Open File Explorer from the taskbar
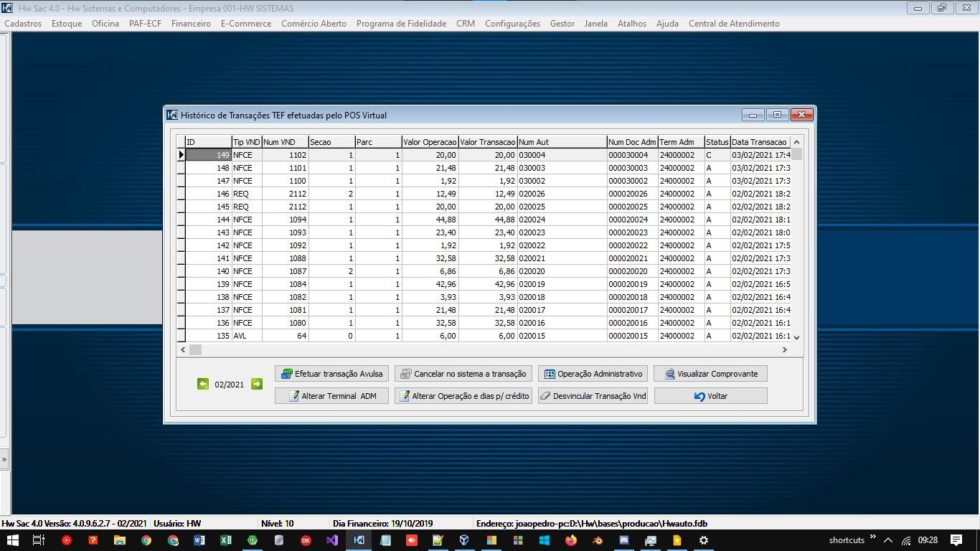980x551 pixels. [x=120, y=540]
